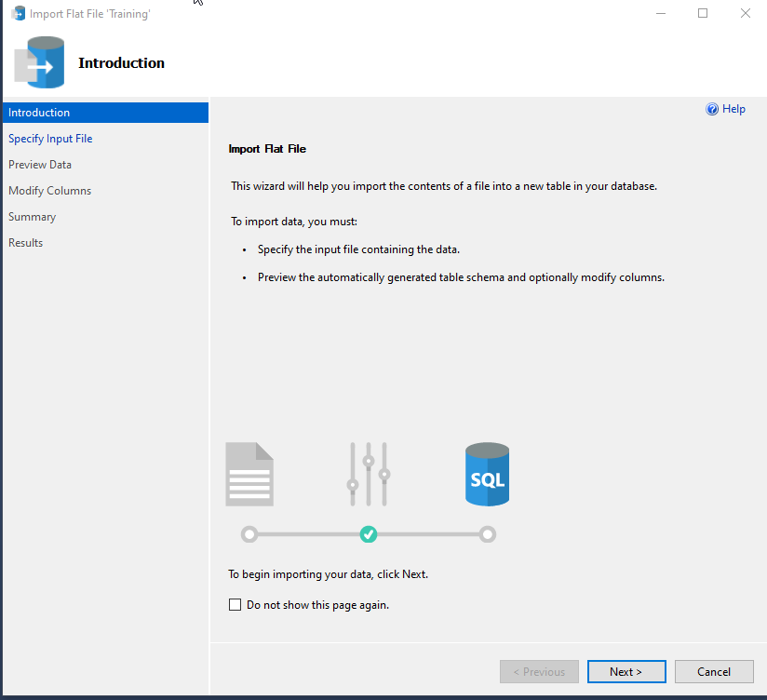
Task: Open the Help link
Action: pyautogui.click(x=733, y=109)
